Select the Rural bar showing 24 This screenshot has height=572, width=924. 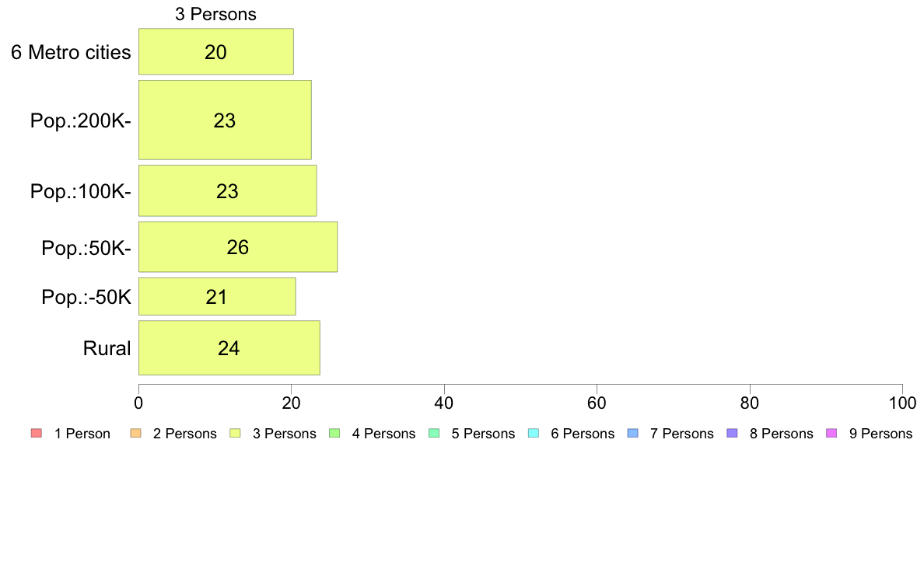(229, 348)
